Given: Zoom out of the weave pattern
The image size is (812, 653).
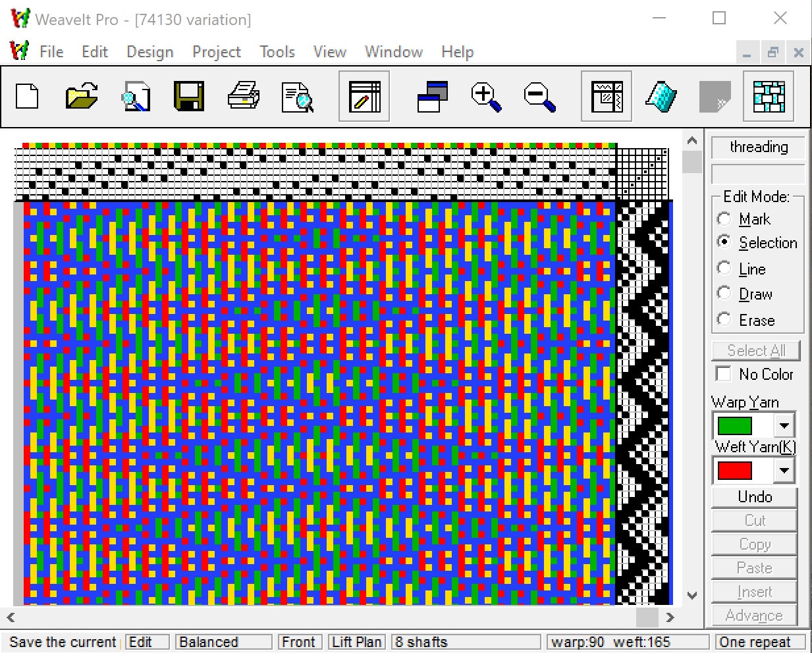Looking at the screenshot, I should pyautogui.click(x=539, y=96).
